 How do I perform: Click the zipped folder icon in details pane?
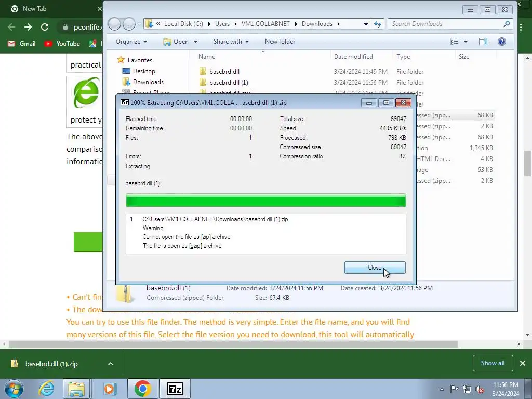126,293
